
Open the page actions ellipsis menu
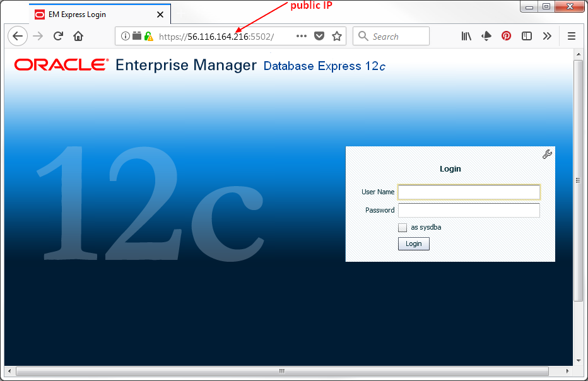pos(301,36)
